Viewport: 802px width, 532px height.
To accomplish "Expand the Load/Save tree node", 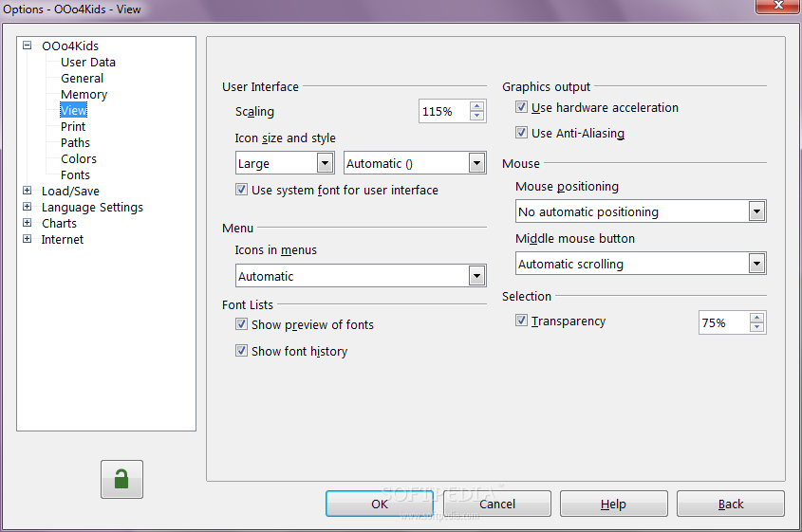I will (x=28, y=190).
